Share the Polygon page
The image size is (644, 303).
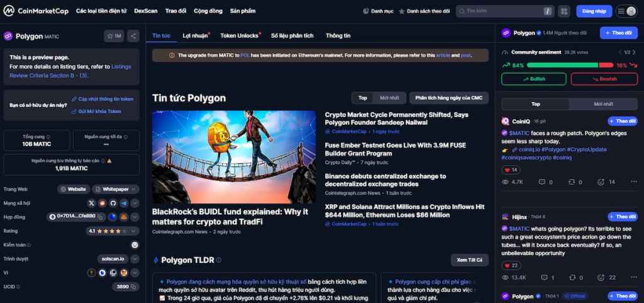point(133,36)
